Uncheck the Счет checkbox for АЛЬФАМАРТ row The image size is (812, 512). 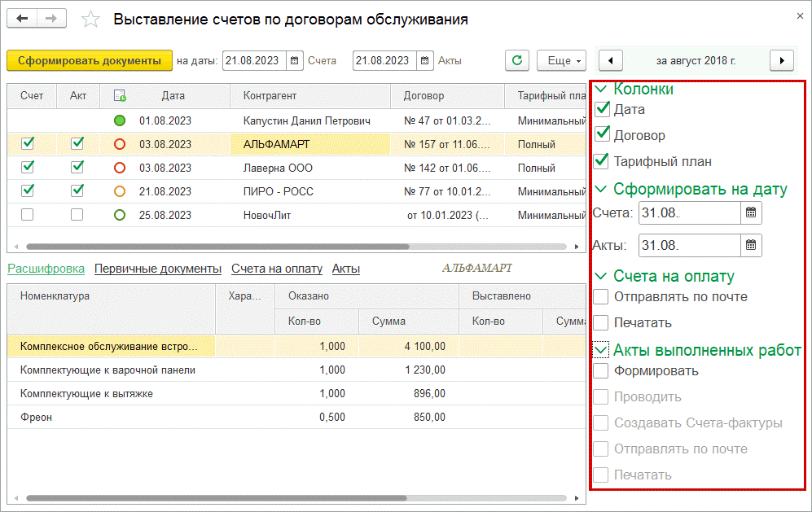tap(28, 143)
